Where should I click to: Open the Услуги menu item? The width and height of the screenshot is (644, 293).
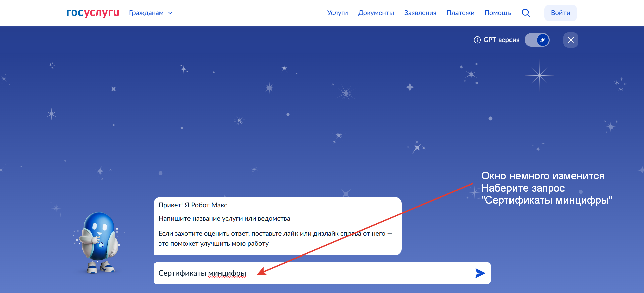pos(337,13)
